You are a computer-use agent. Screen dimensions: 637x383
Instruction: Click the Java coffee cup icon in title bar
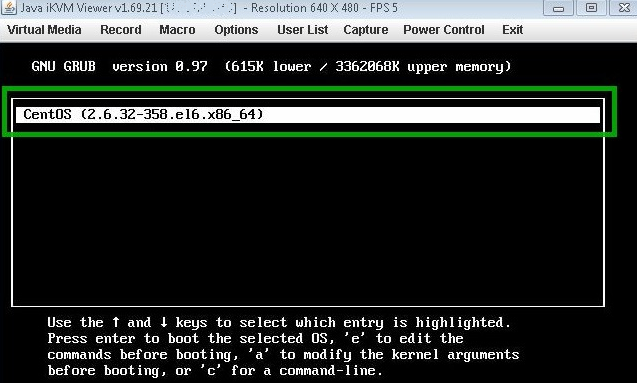point(9,8)
